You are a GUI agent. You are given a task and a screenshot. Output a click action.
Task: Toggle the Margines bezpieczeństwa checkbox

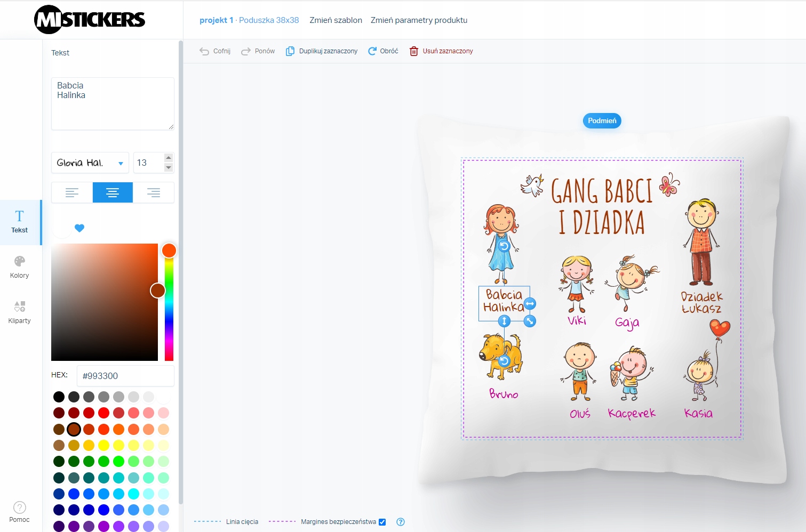[382, 522]
